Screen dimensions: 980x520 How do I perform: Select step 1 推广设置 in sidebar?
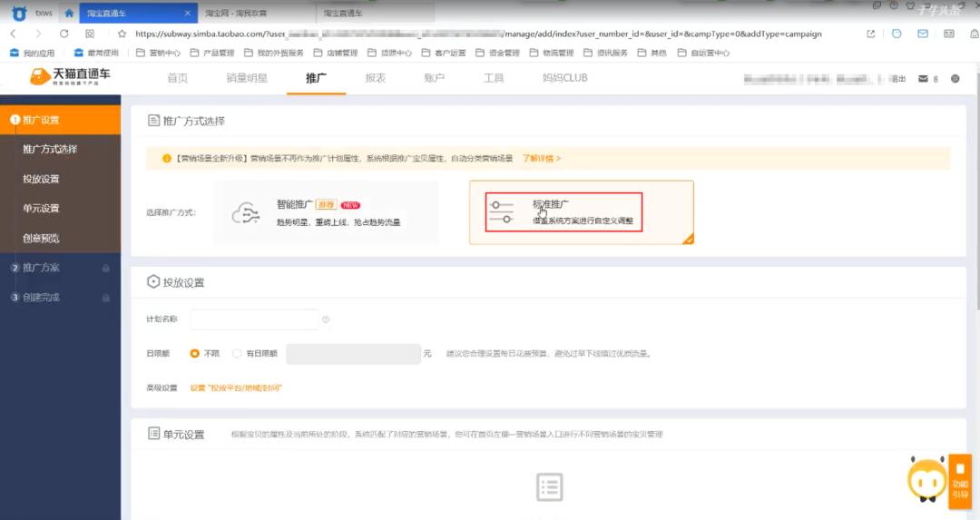pyautogui.click(x=60, y=120)
